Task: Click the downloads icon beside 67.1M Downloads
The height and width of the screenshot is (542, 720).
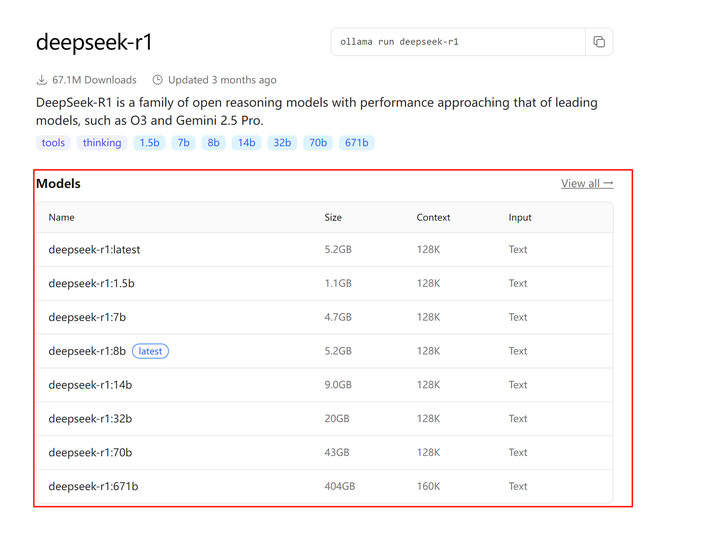Action: tap(42, 80)
